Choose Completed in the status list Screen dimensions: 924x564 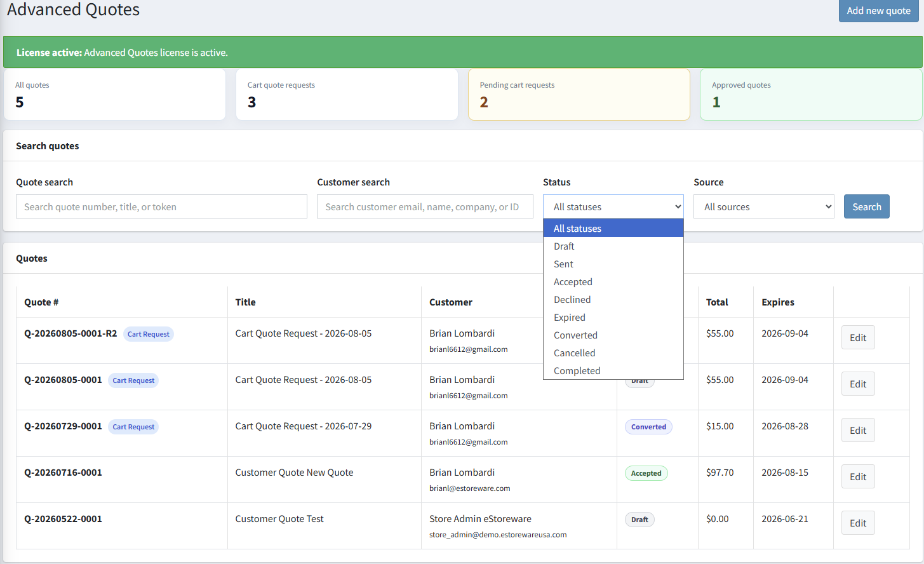613,370
